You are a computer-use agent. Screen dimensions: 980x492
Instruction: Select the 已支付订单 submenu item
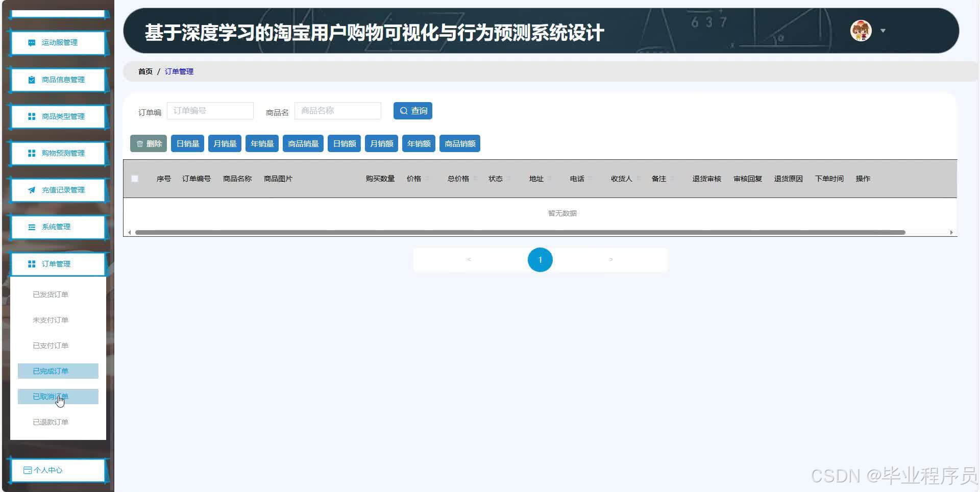coord(58,346)
